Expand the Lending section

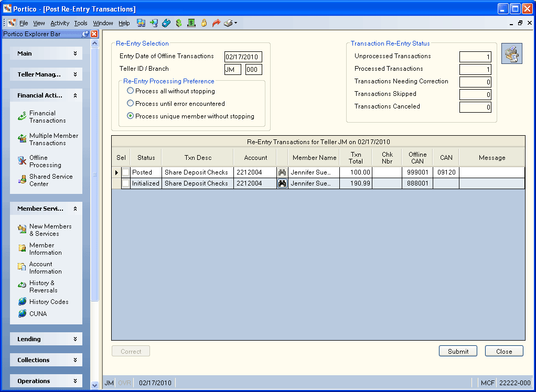tap(46, 339)
